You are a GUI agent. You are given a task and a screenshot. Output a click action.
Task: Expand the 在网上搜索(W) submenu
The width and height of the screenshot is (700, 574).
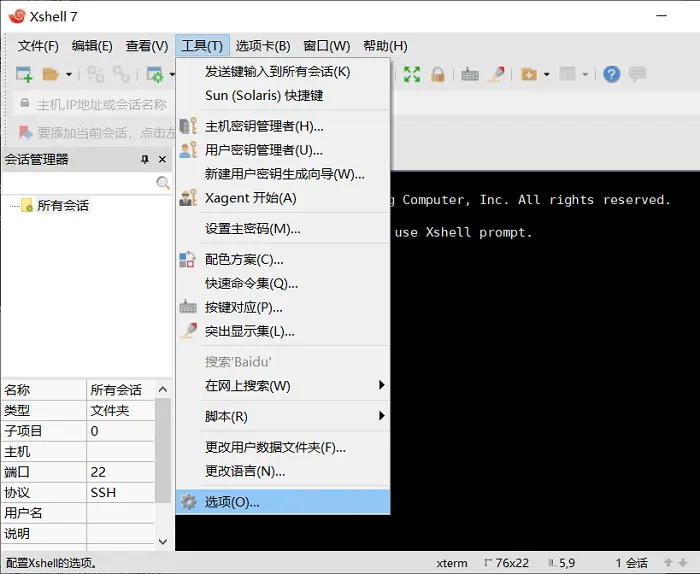tap(283, 385)
